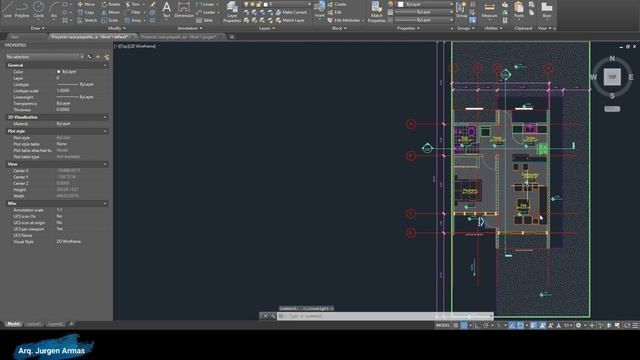Toggle snap mode in status bar

pyautogui.click(x=464, y=325)
